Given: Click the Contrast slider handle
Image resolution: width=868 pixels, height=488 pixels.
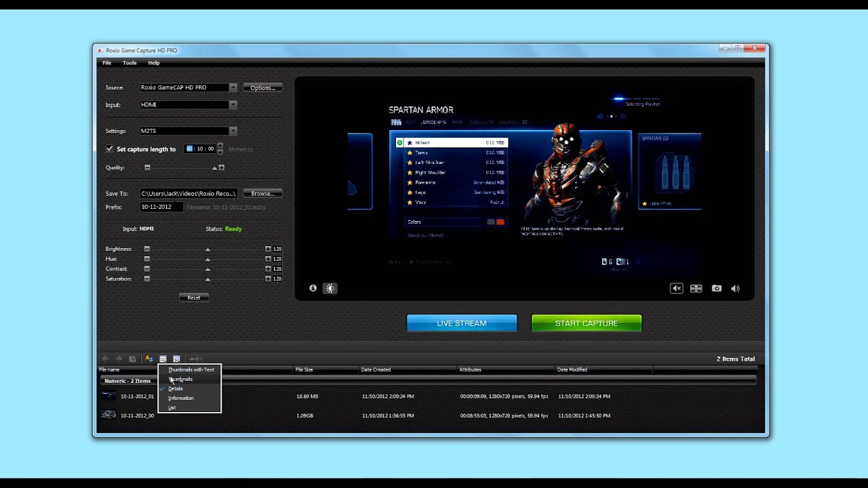Looking at the screenshot, I should pos(208,269).
